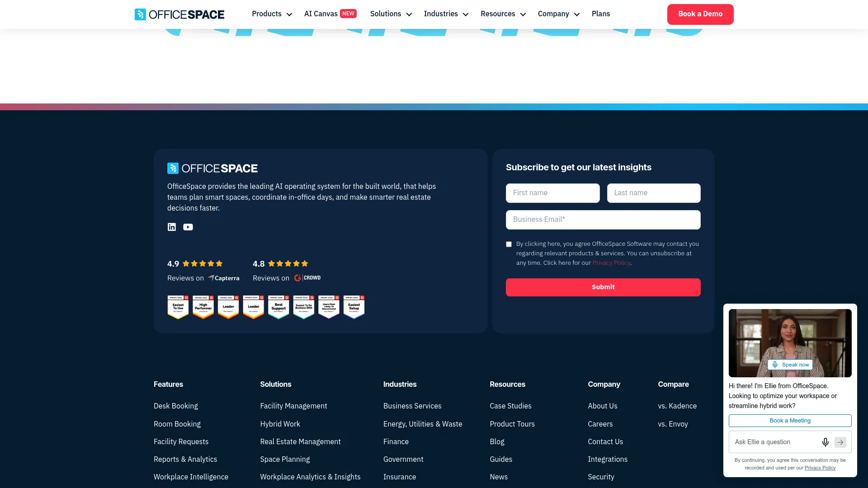The image size is (868, 488).
Task: Open the Careers link
Action: pyautogui.click(x=600, y=424)
